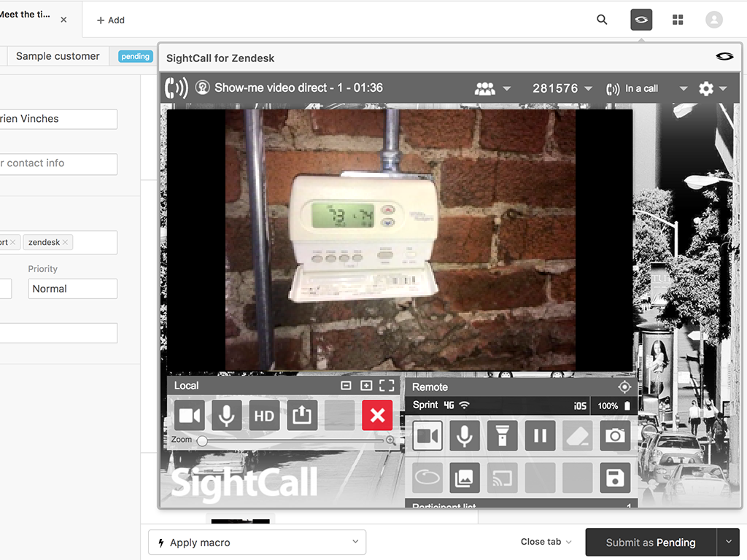
Task: Click the local Zoom slider handle
Action: click(202, 440)
